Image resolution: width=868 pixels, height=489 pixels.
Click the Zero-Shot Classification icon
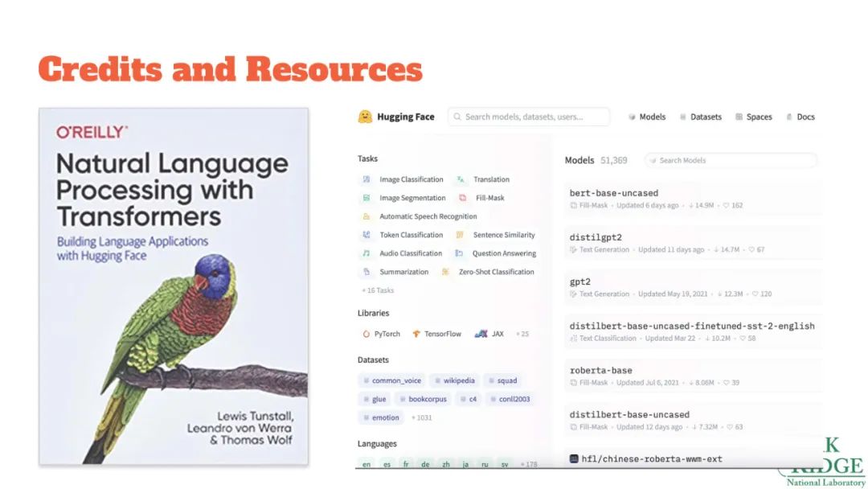point(445,272)
